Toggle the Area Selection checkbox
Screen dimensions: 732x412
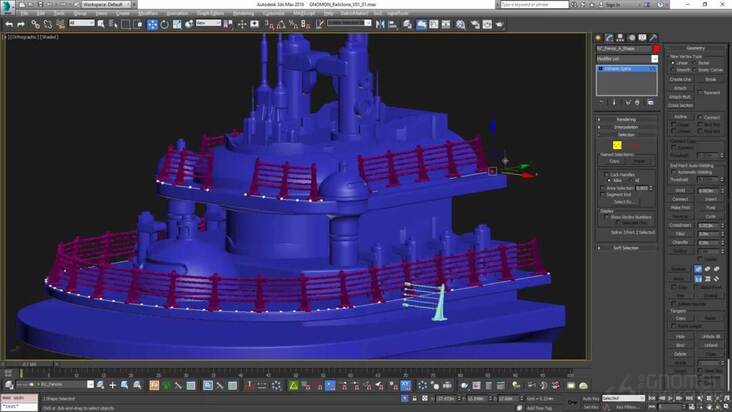pyautogui.click(x=602, y=187)
